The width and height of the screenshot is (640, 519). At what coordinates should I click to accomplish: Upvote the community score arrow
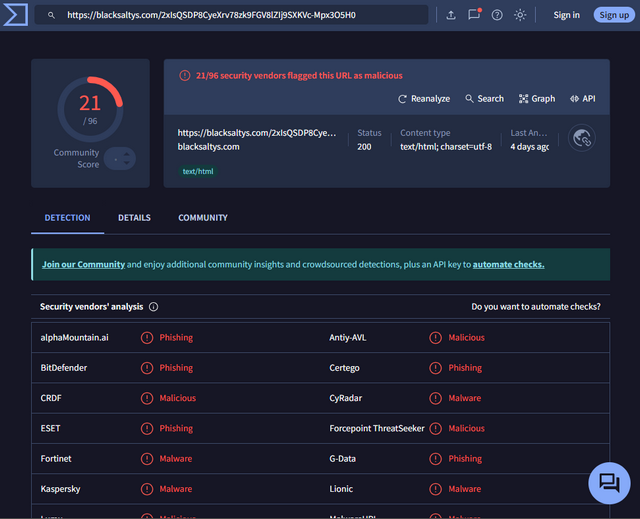click(127, 154)
